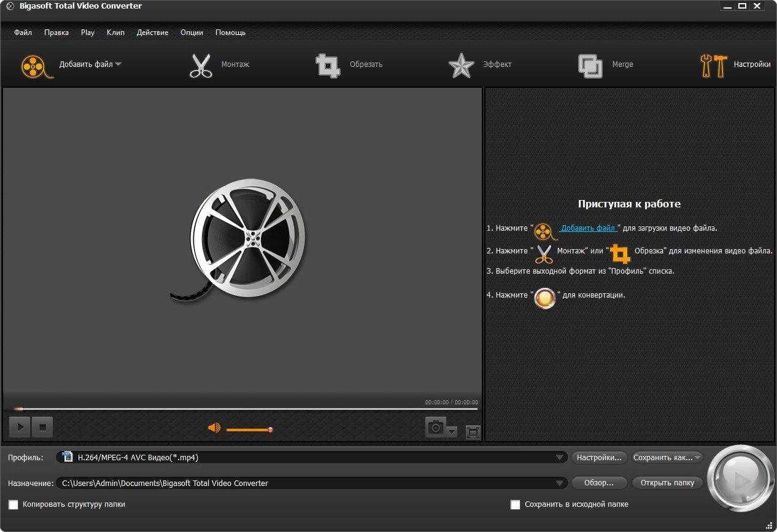Click the orange convert icon in step 4

click(x=544, y=298)
